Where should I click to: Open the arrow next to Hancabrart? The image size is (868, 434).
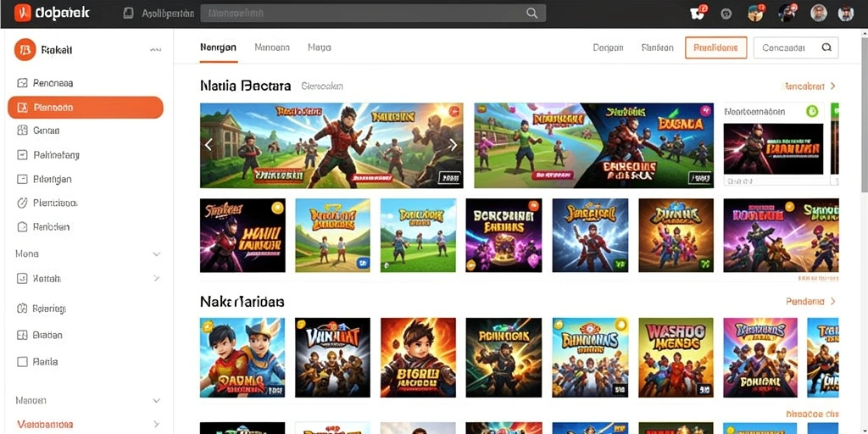[832, 86]
